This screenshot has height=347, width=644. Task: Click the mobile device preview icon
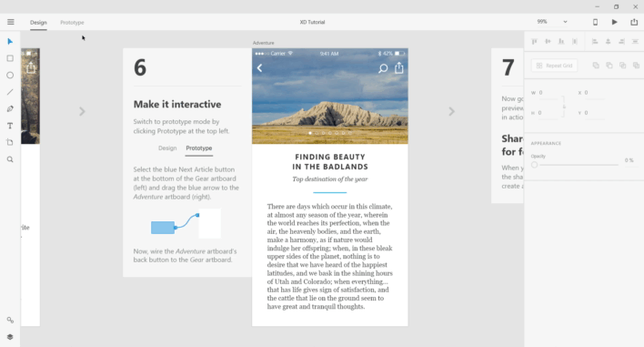coord(595,22)
